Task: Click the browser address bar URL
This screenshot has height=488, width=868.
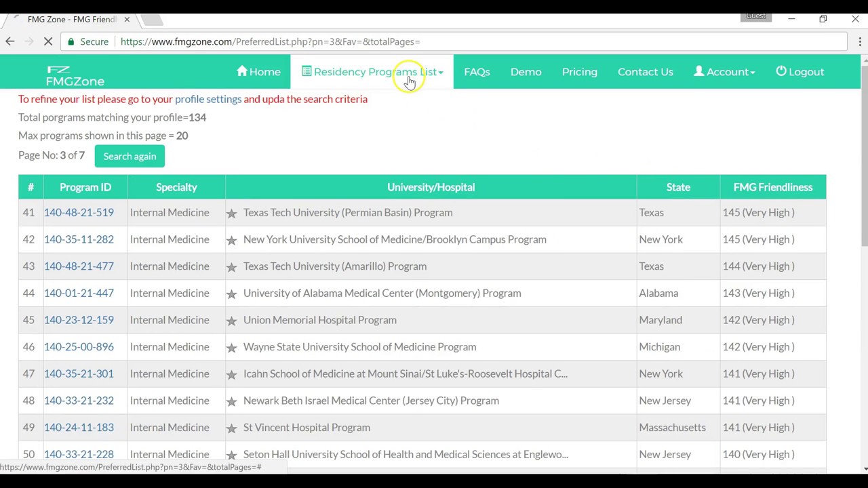Action: (x=270, y=41)
